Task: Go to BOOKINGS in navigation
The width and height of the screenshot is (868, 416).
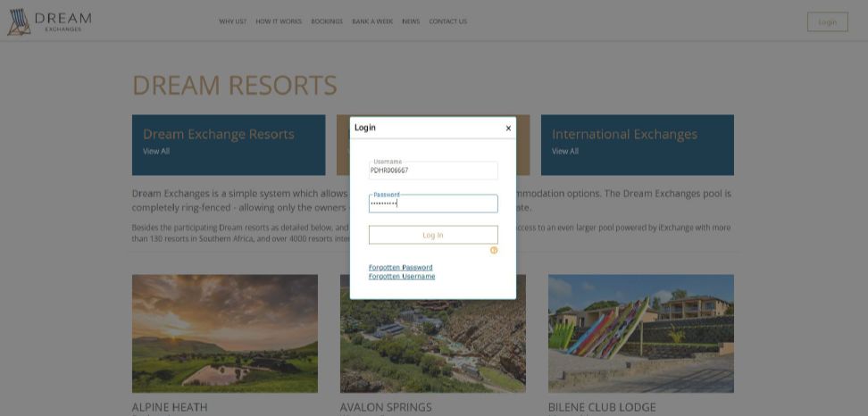Action: pyautogui.click(x=327, y=21)
